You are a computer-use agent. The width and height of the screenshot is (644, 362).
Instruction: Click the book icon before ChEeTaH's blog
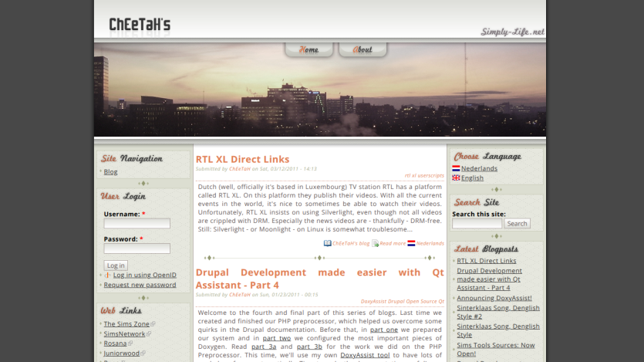point(327,243)
